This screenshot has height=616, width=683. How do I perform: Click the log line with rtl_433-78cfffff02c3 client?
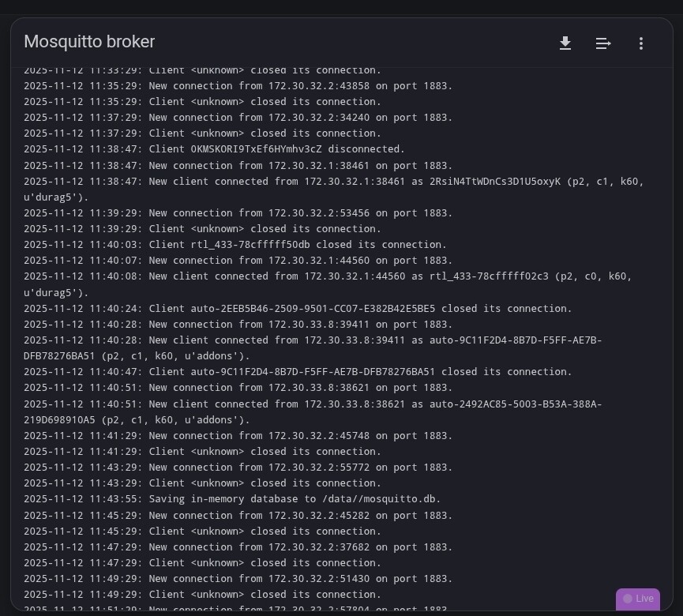click(328, 276)
